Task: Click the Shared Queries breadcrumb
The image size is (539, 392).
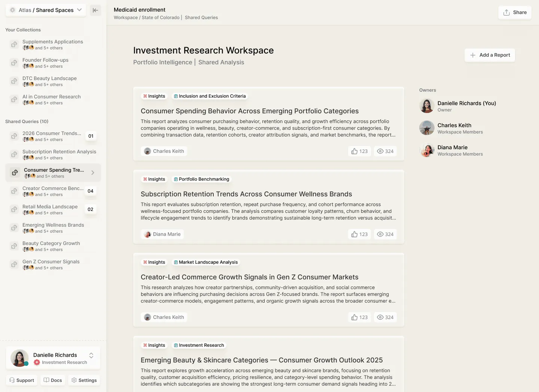Action: (x=201, y=18)
